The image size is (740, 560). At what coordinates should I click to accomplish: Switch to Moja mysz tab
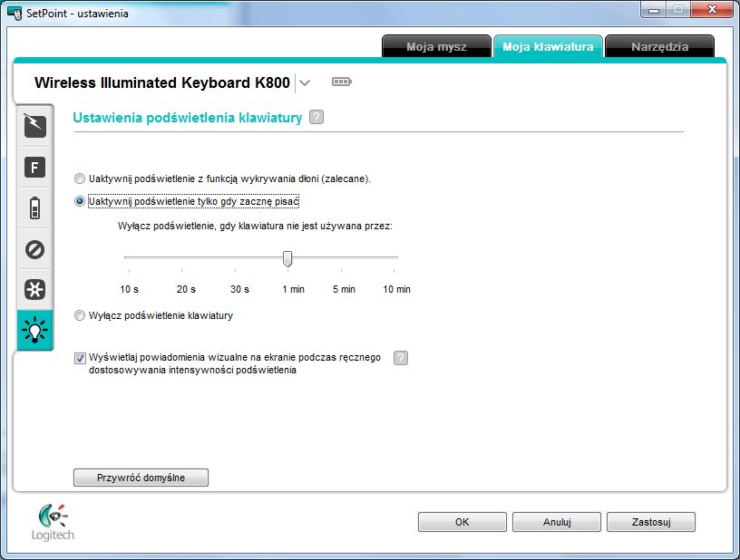436,47
